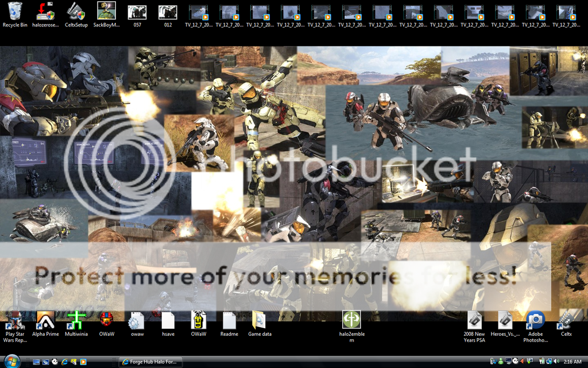Screen dimensions: 588x368
Task: Launch Adobe Photoshop from desktop shortcut
Action: click(535, 320)
